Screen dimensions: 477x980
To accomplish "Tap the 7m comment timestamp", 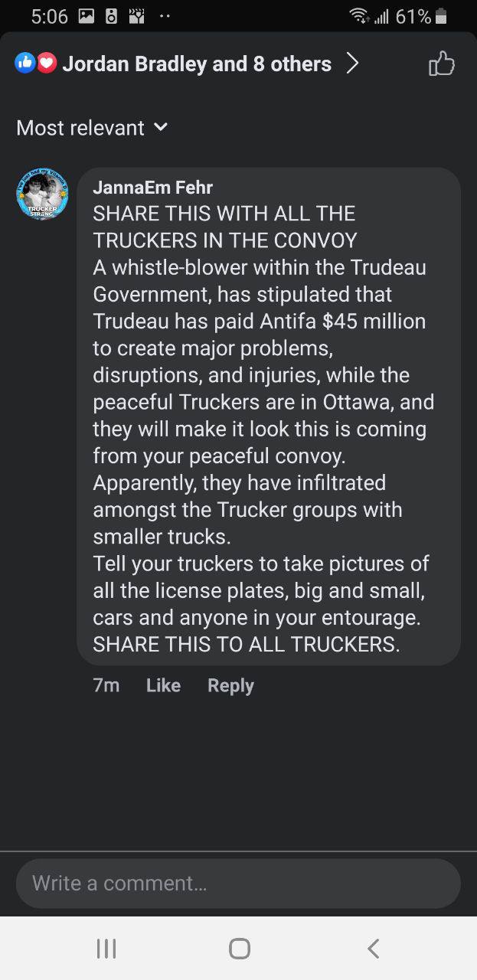I will coord(106,685).
